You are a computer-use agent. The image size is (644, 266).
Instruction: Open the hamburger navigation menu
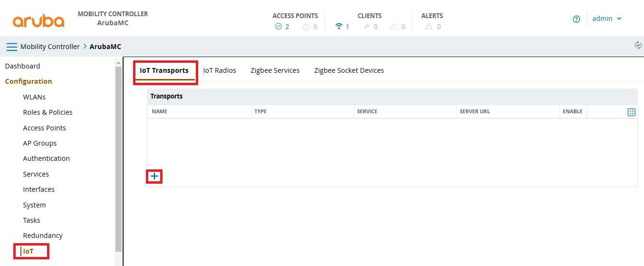click(11, 47)
